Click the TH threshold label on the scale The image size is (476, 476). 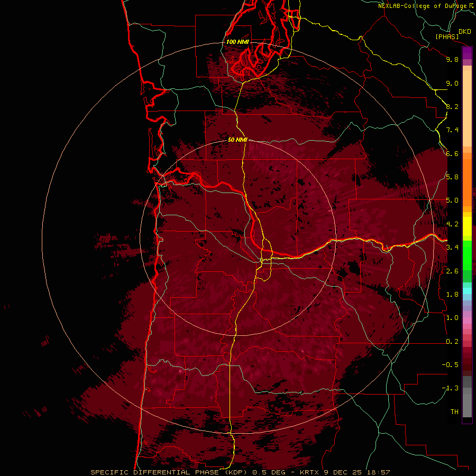pyautogui.click(x=454, y=412)
